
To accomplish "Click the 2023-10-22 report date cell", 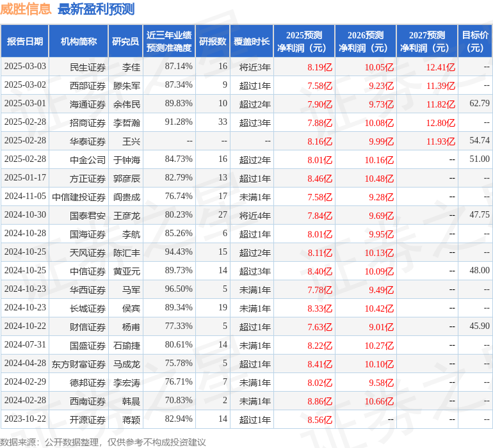I will pyautogui.click(x=25, y=419).
